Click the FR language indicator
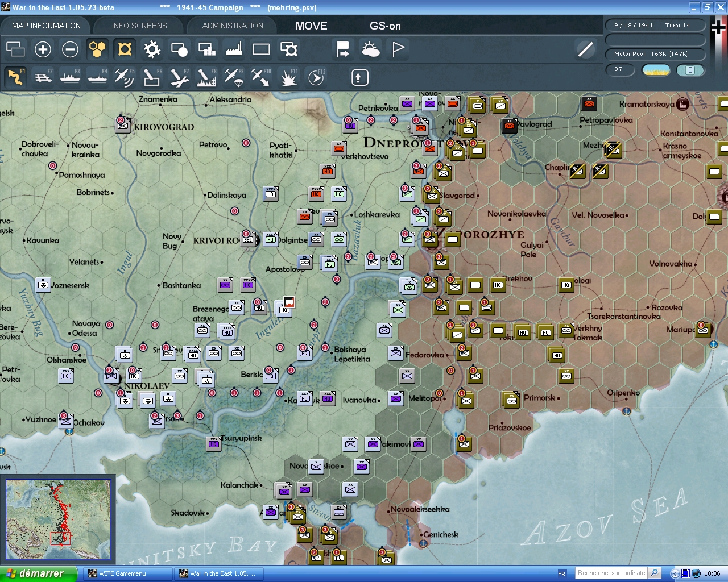Screen dimensions: 728x582 (562, 574)
